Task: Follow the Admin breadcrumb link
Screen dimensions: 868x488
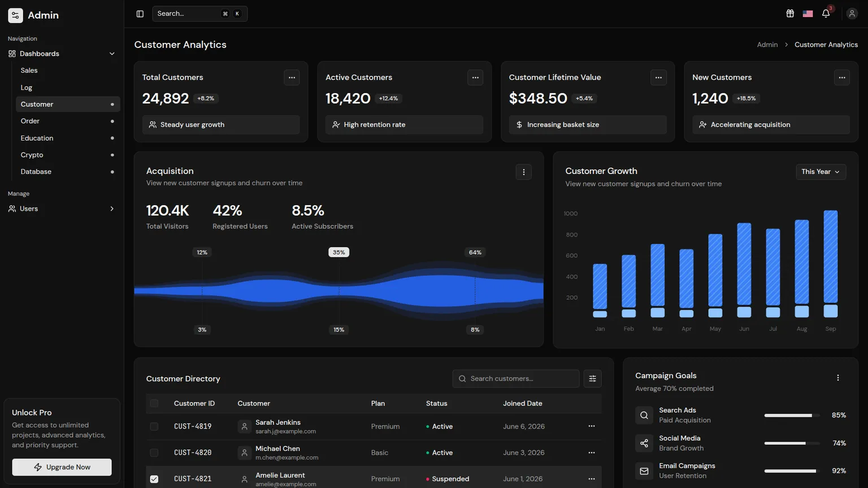Action: (x=767, y=45)
